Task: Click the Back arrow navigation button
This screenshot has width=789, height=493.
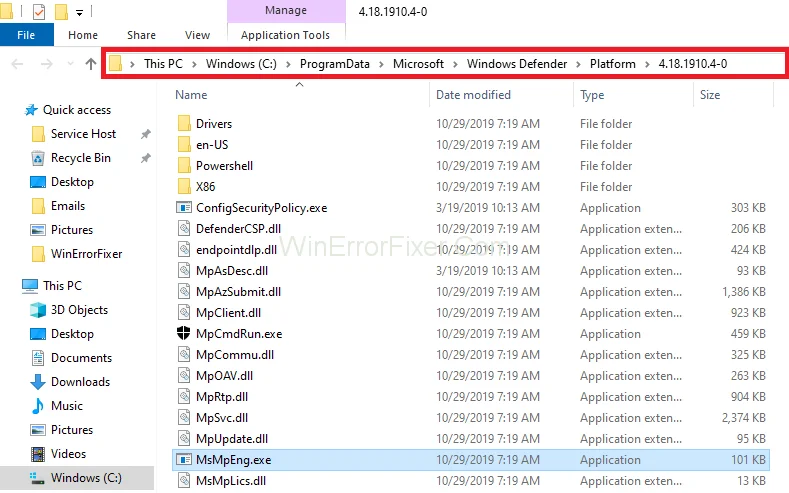Action: tap(17, 64)
